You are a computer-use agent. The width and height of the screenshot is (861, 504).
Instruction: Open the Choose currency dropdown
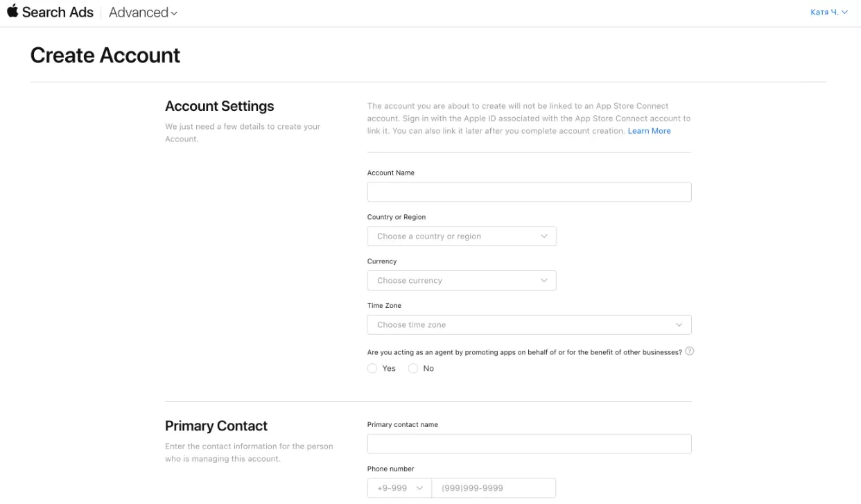click(462, 281)
